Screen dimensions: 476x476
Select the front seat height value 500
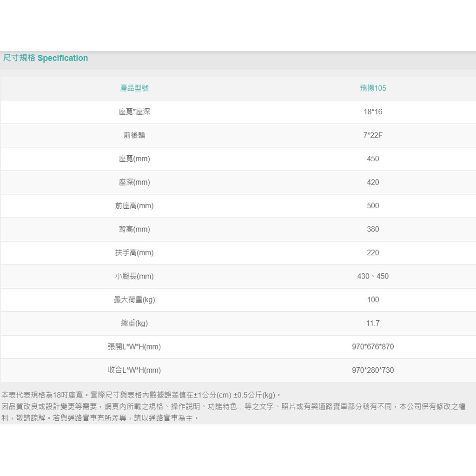[x=373, y=206]
